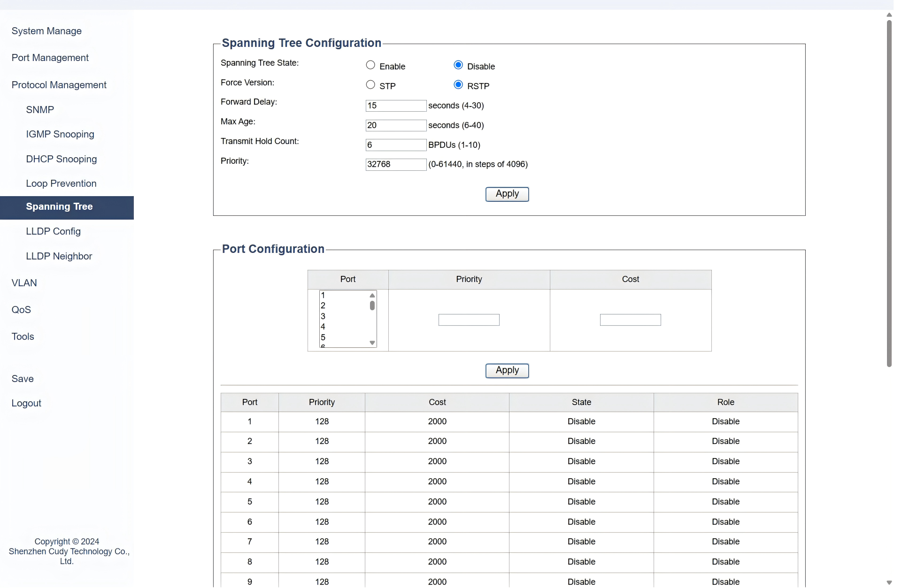Viewport: 902px width, 588px height.
Task: Click the Max Age input field
Action: 395,125
